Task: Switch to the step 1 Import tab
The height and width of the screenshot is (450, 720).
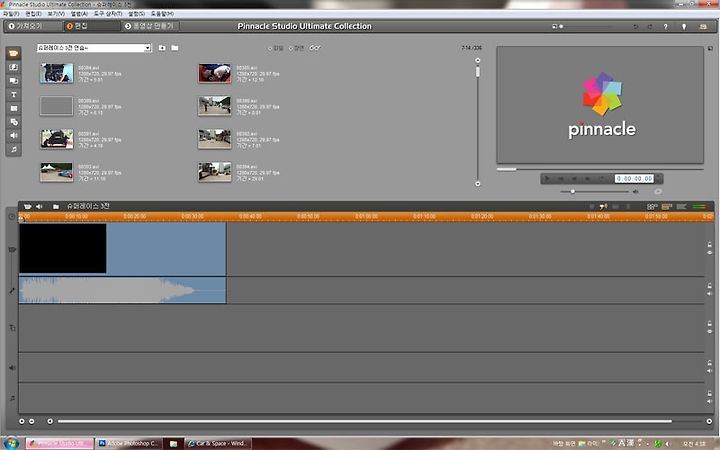Action: [x=33, y=26]
